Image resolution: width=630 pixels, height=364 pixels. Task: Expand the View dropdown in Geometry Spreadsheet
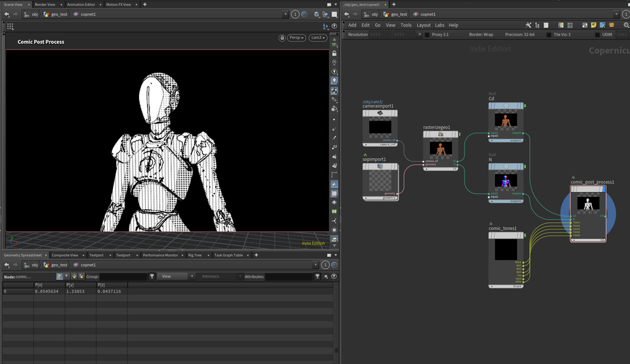[x=177, y=276]
